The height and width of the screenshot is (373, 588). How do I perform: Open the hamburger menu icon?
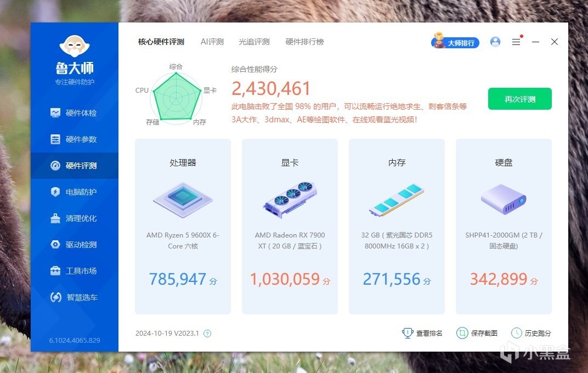click(x=516, y=42)
